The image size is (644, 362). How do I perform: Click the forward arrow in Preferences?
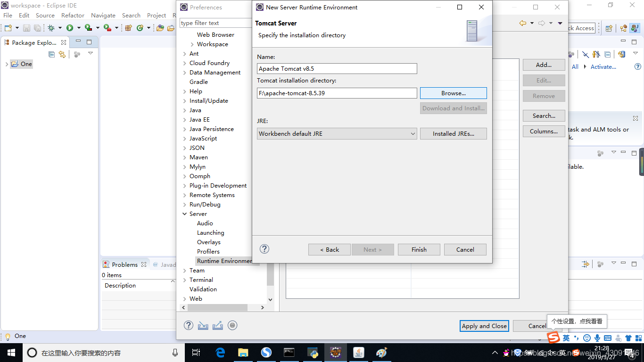[542, 23]
